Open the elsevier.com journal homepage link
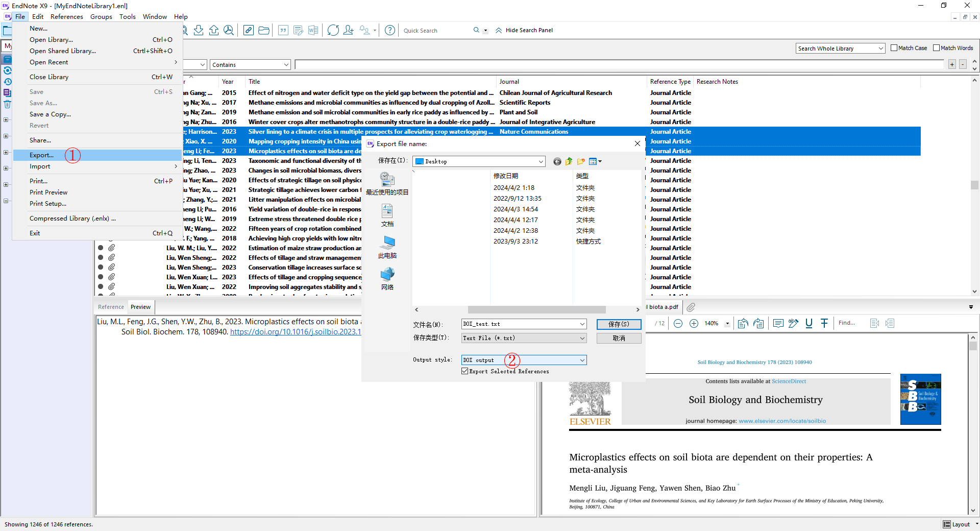The image size is (980, 531). click(782, 421)
